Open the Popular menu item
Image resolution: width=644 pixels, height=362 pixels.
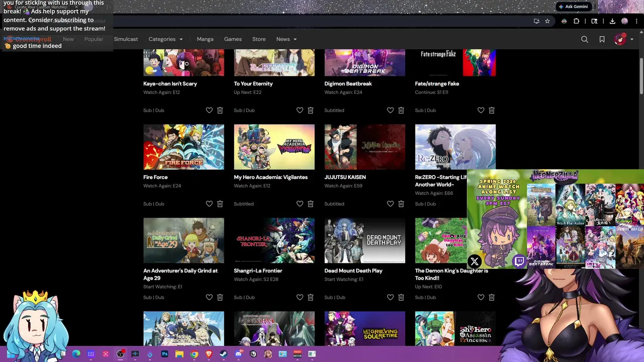[x=94, y=39]
